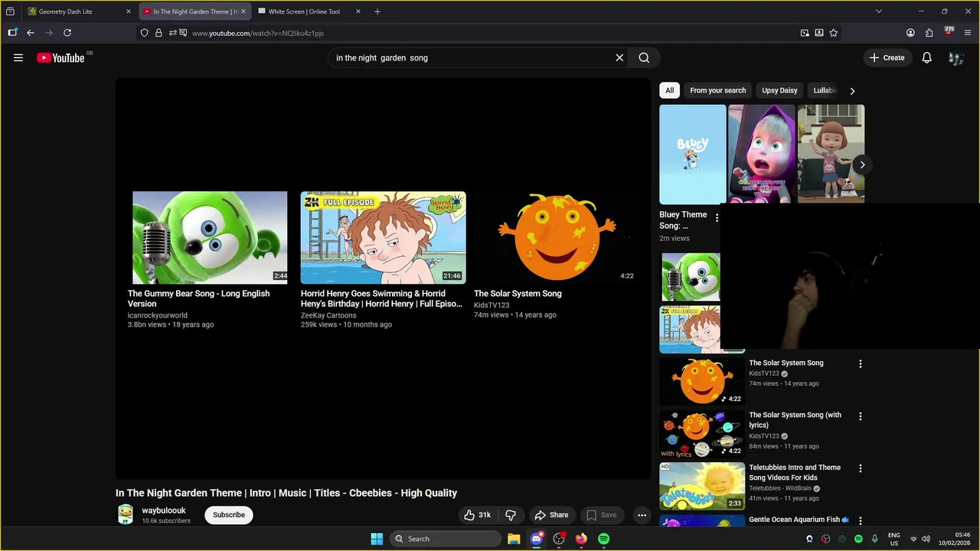Screen dimensions: 980x551
Task: Go to YouTube home via the logo
Action: [x=60, y=57]
